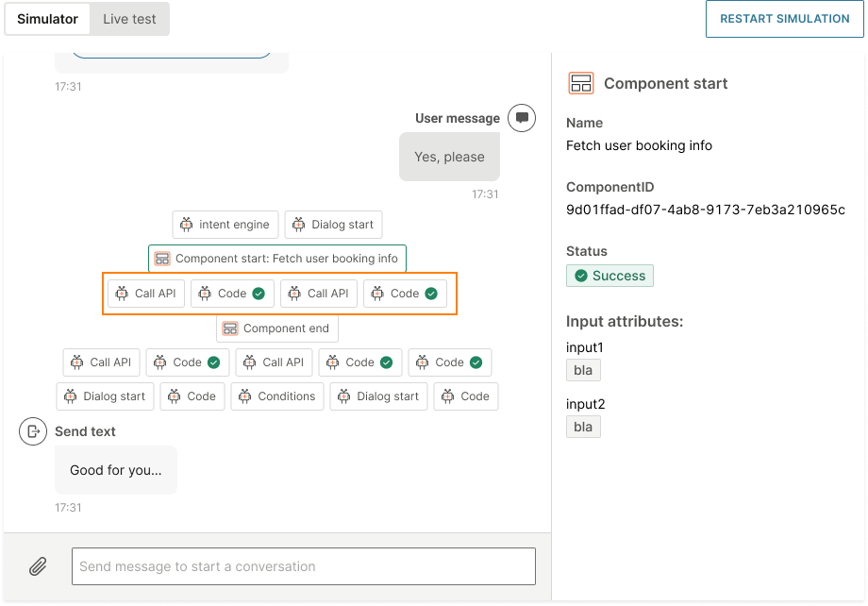868x606 pixels.
Task: Open the Dialog start chip beside intent engine
Action: tap(333, 225)
